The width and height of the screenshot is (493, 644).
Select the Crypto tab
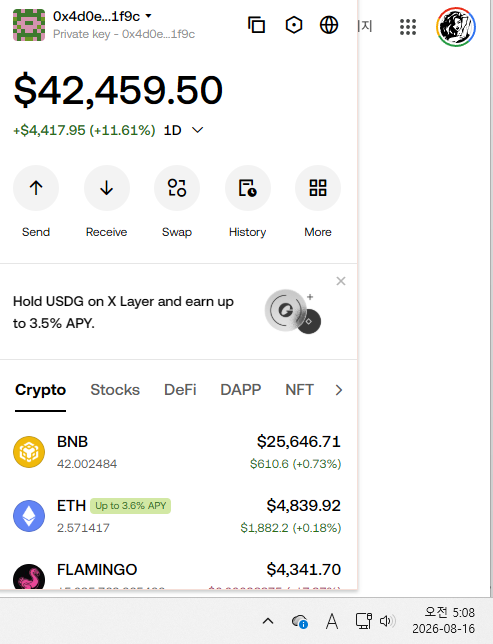(40, 390)
